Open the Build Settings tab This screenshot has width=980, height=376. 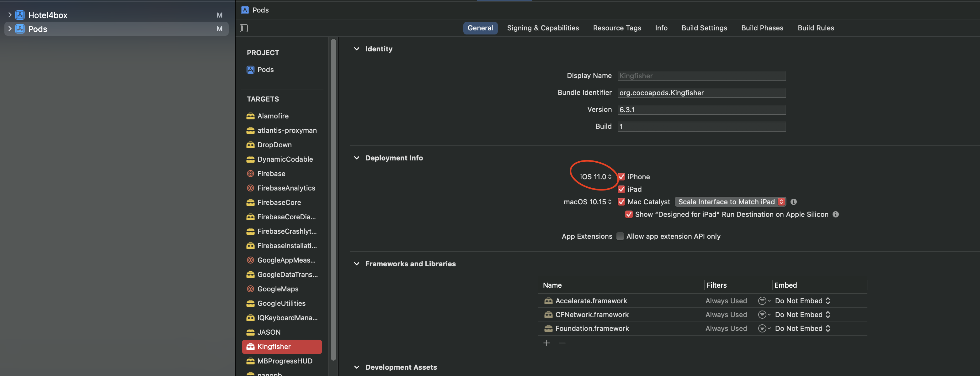coord(704,28)
